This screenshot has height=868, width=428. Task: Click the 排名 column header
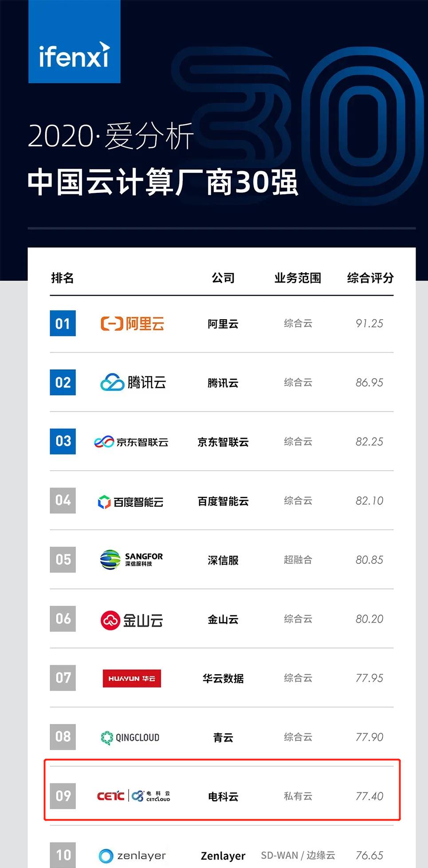(63, 278)
